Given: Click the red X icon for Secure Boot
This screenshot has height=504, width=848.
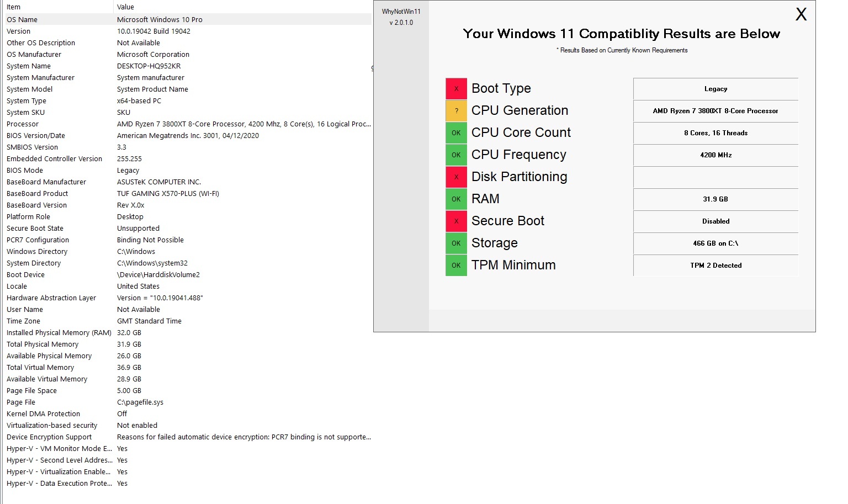Looking at the screenshot, I should (456, 221).
